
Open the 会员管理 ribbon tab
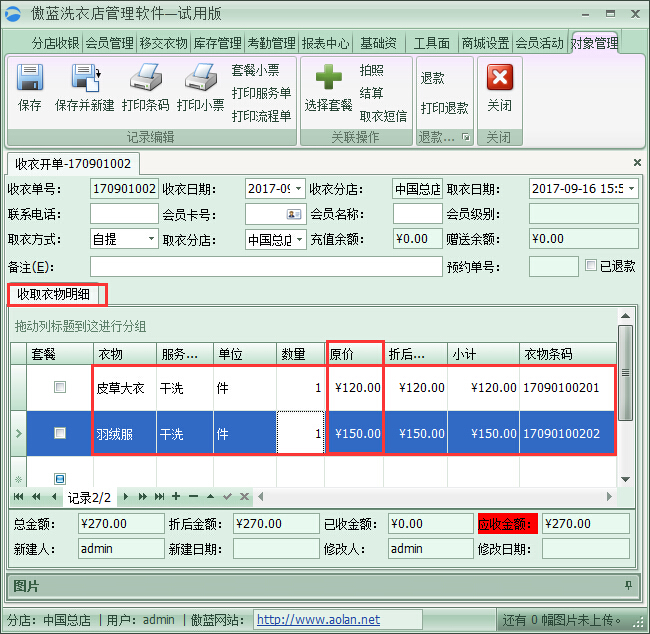[109, 43]
